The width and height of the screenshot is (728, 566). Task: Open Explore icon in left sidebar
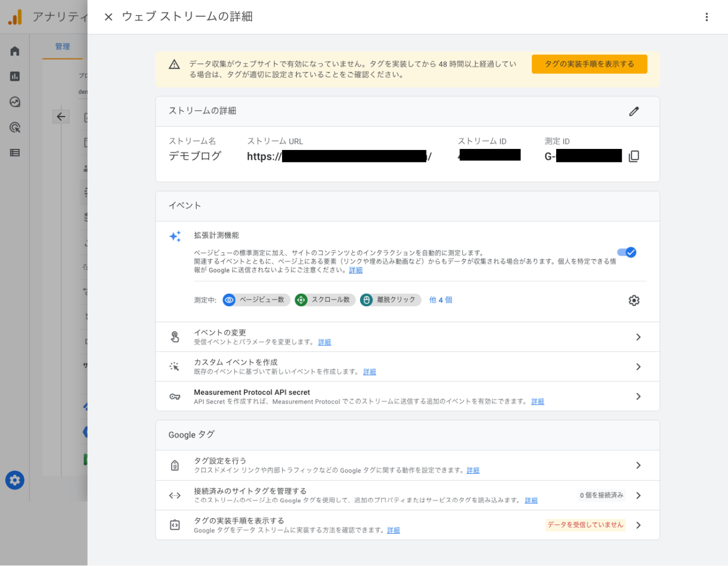(x=15, y=102)
